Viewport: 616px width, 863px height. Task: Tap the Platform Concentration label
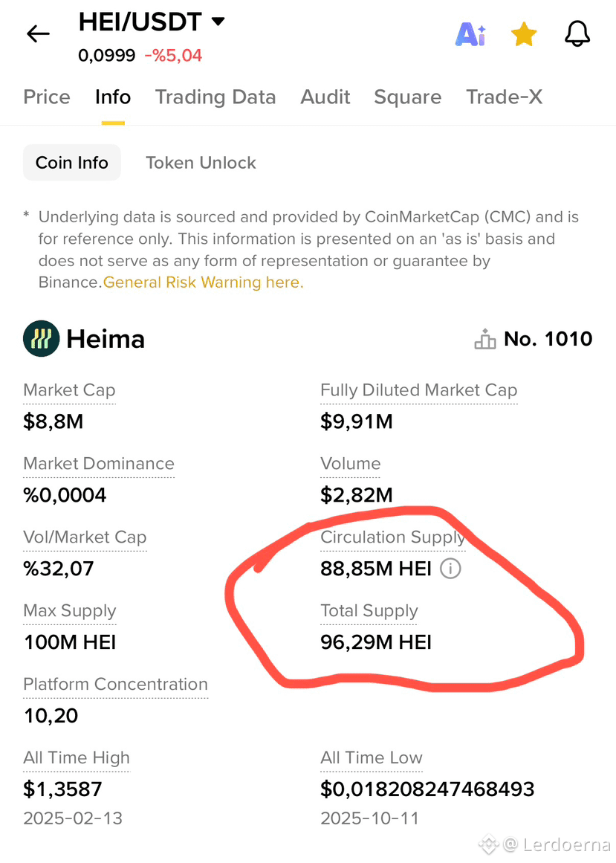coord(115,684)
